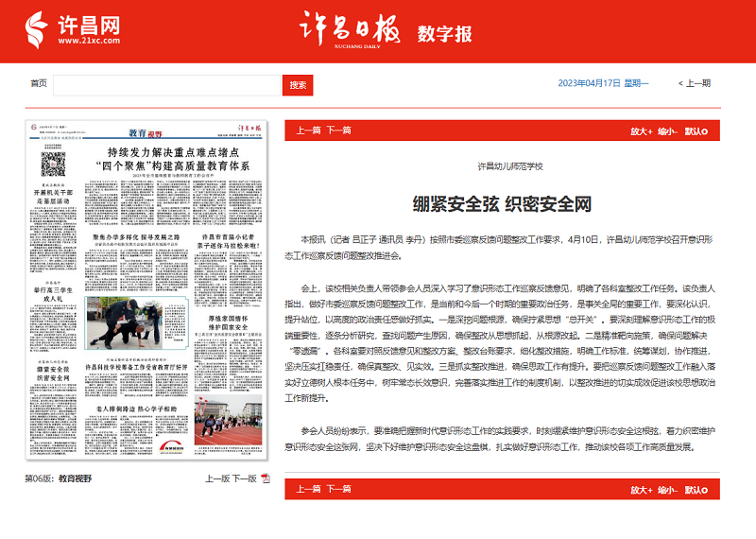The width and height of the screenshot is (756, 539).
Task: Go to next page 下一版
Action: pos(245,478)
